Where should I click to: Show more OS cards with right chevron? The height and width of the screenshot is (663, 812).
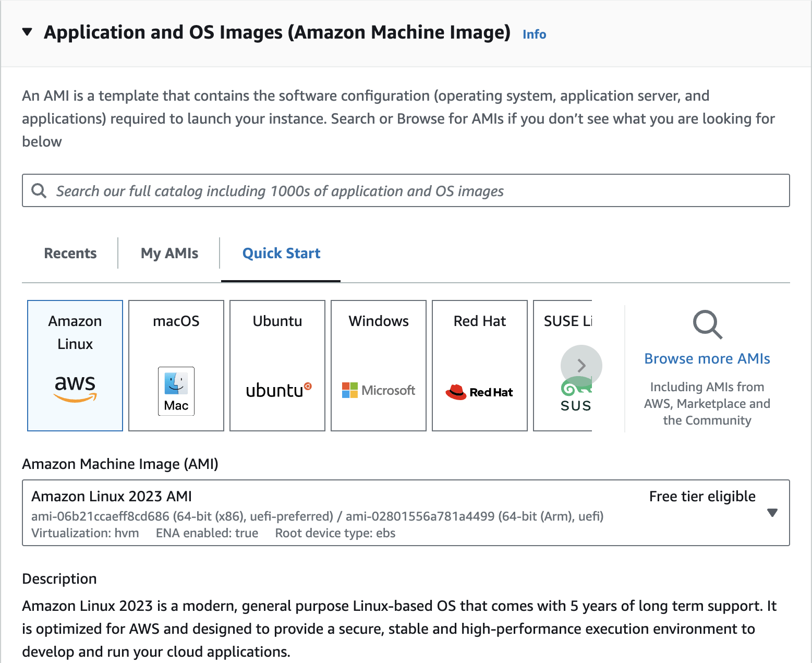tap(581, 366)
